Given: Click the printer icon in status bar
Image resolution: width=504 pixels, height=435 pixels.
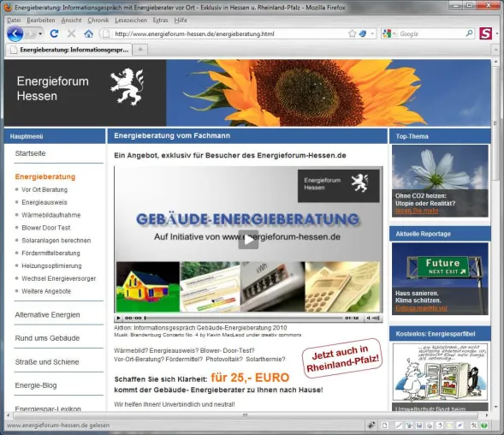Looking at the screenshot, I should (430, 426).
